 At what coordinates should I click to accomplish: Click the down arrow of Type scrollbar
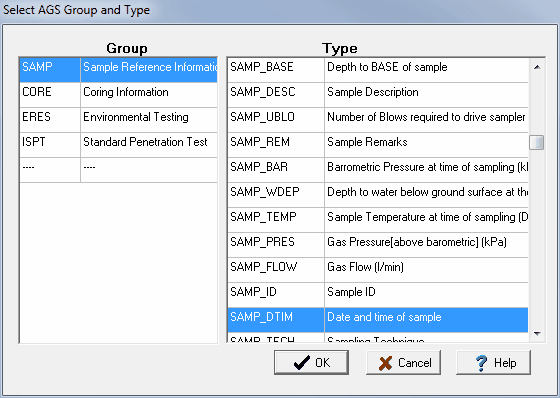point(537,334)
